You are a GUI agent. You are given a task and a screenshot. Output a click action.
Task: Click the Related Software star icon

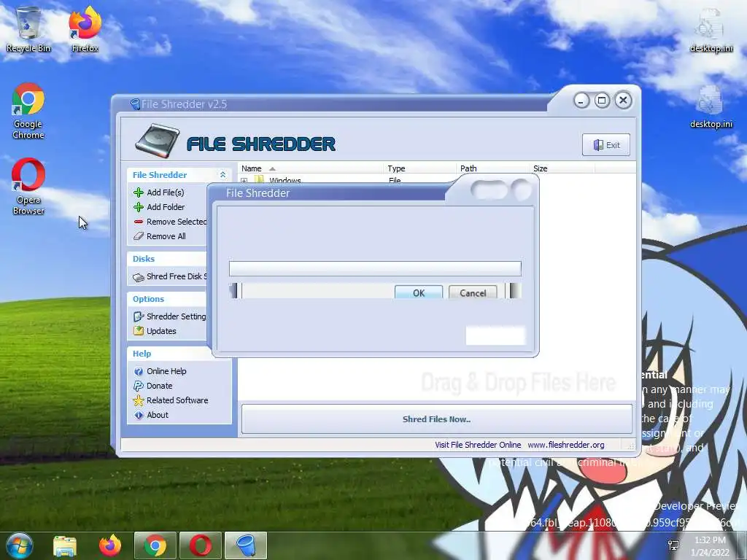pyautogui.click(x=139, y=400)
